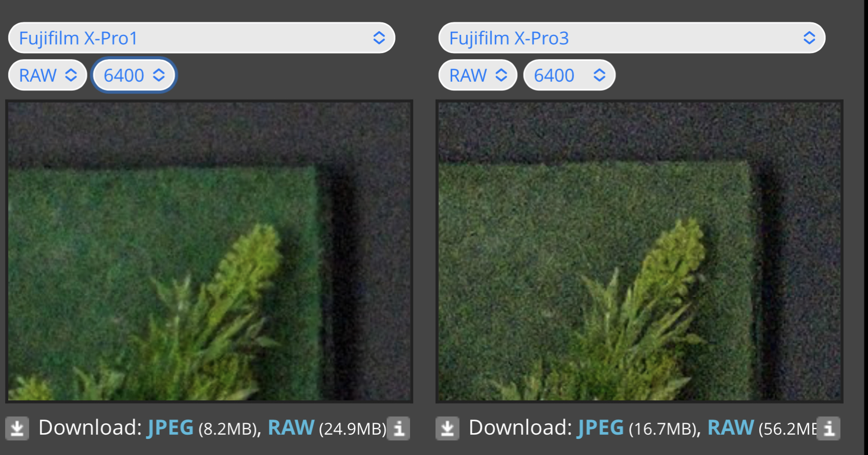This screenshot has width=868, height=455.
Task: Open the right RAW format dropdown
Action: point(478,75)
